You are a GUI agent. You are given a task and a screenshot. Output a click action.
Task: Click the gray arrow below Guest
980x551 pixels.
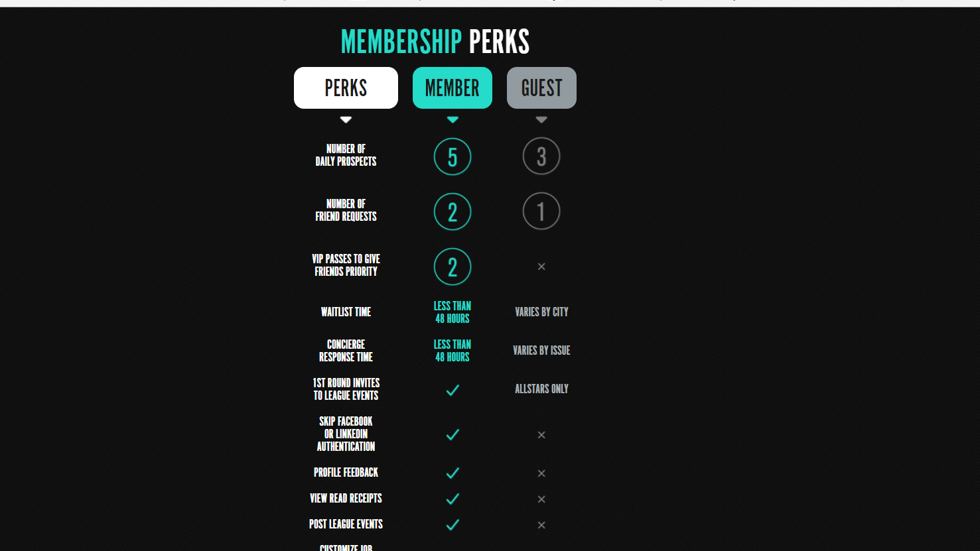point(541,120)
